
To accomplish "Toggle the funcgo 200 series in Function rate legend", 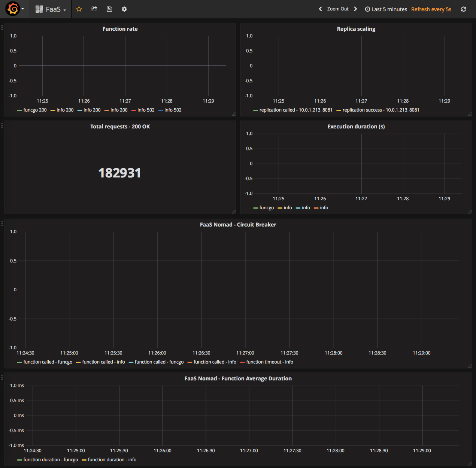I will coord(35,110).
